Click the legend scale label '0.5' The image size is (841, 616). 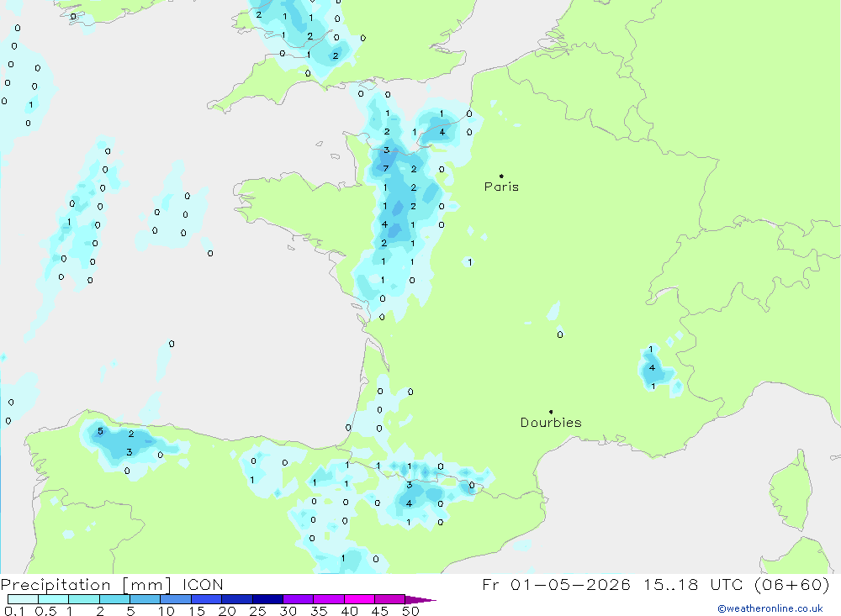click(x=45, y=611)
